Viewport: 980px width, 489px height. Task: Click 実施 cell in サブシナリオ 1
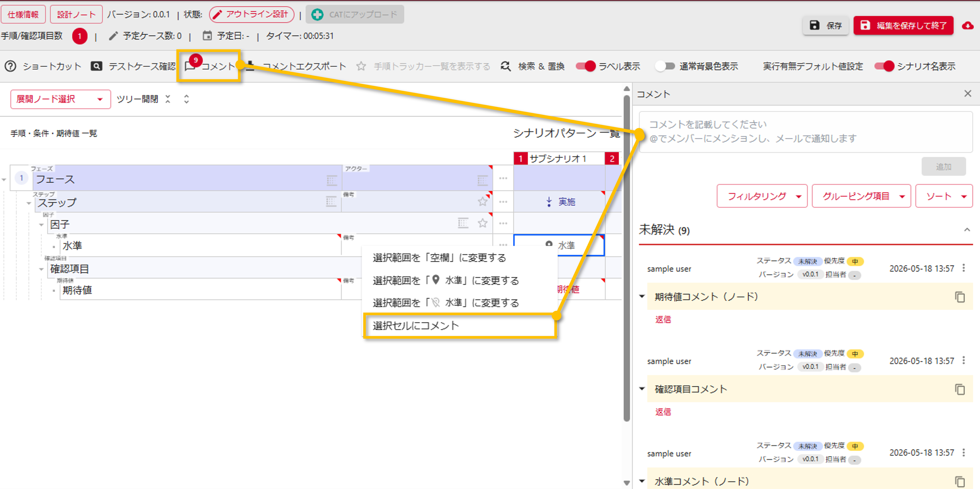[559, 202]
